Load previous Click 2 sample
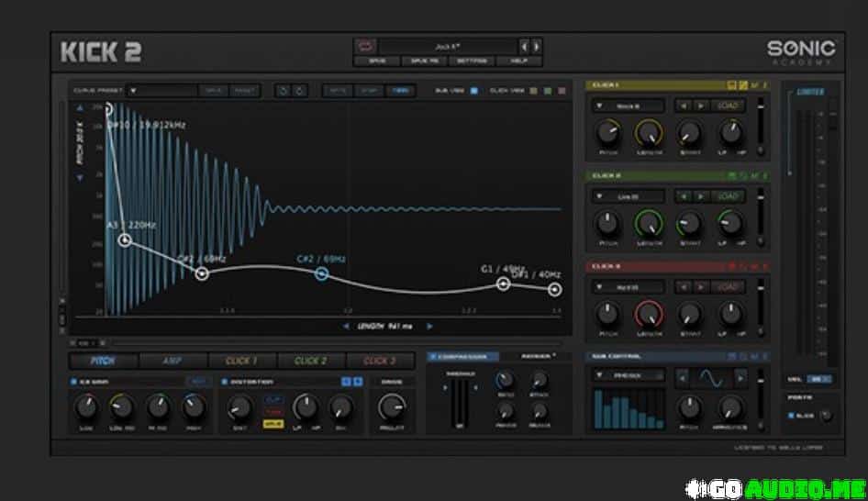 pyautogui.click(x=684, y=196)
